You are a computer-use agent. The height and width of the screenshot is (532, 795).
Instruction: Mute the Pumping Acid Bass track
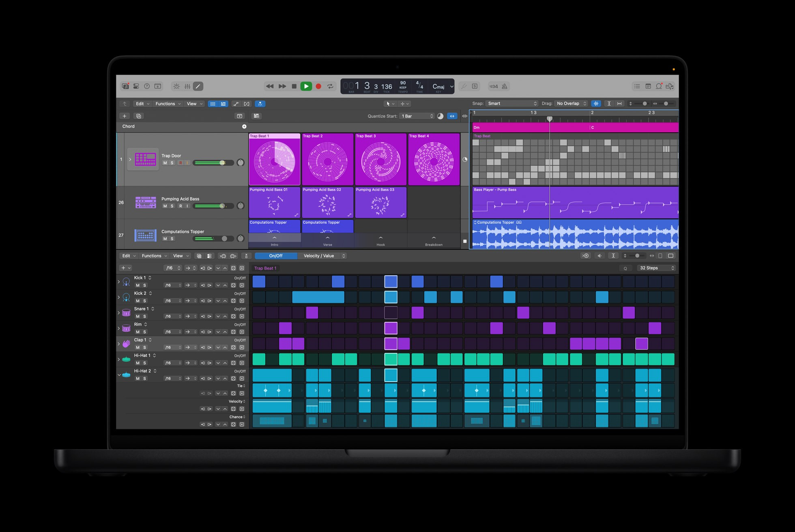[x=165, y=206]
